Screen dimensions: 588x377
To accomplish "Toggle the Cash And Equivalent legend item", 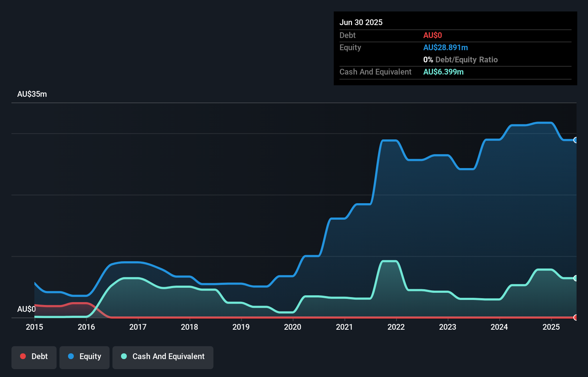I will click(x=163, y=357).
